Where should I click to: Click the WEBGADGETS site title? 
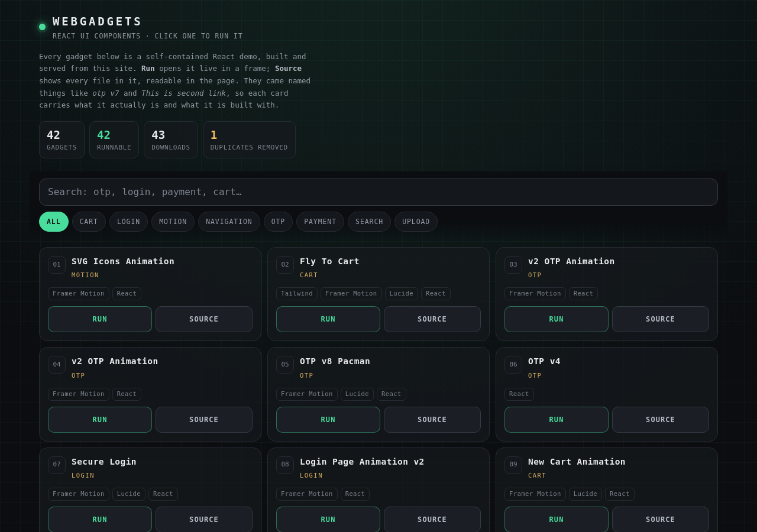pos(98,21)
